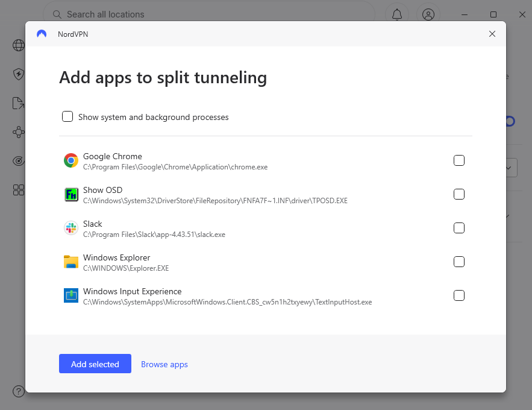
Task: Select the Windows Explorer checkbox
Action: pyautogui.click(x=458, y=262)
